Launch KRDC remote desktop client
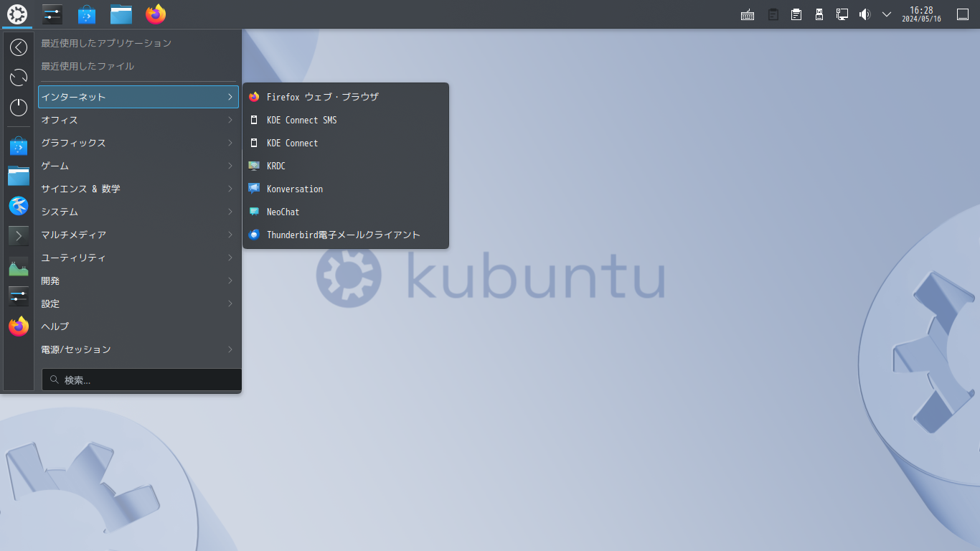The image size is (980, 551). pyautogui.click(x=346, y=166)
